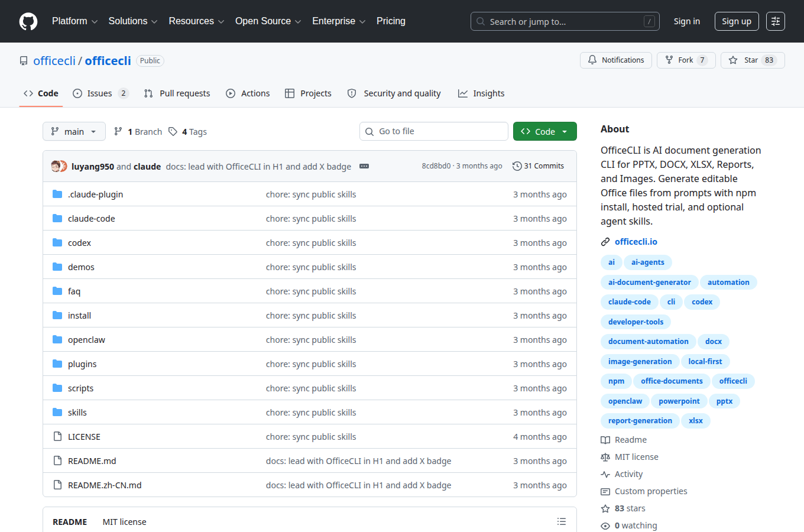Expand the Resources menu
The width and height of the screenshot is (804, 532).
click(x=196, y=21)
